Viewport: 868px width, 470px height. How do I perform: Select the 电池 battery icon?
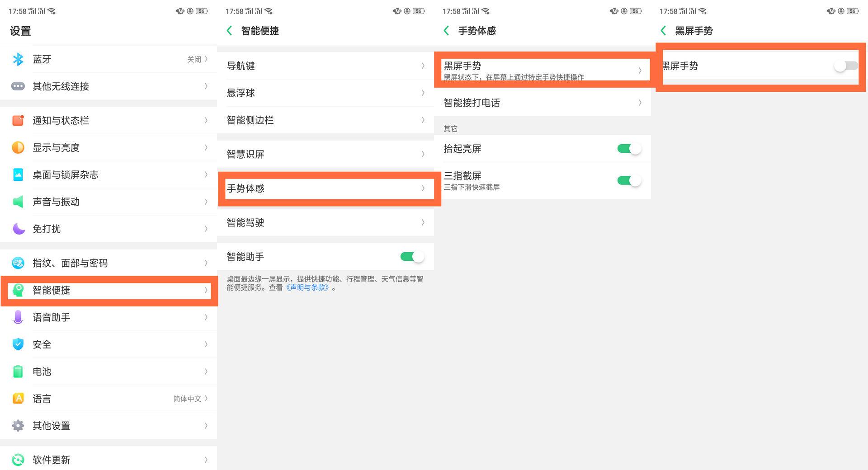18,371
